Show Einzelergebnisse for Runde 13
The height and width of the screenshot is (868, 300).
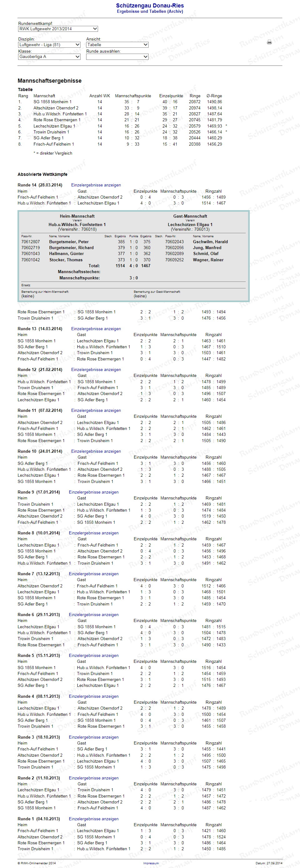[x=96, y=329]
